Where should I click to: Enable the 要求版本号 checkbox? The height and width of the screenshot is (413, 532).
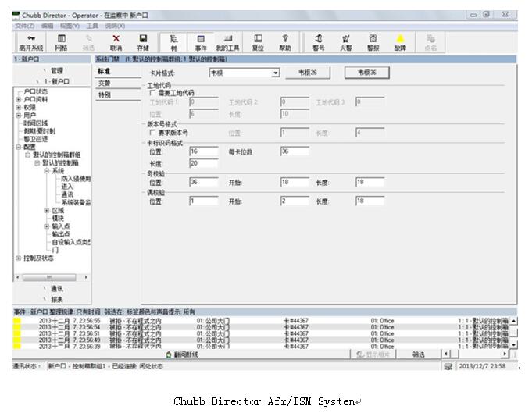point(152,132)
